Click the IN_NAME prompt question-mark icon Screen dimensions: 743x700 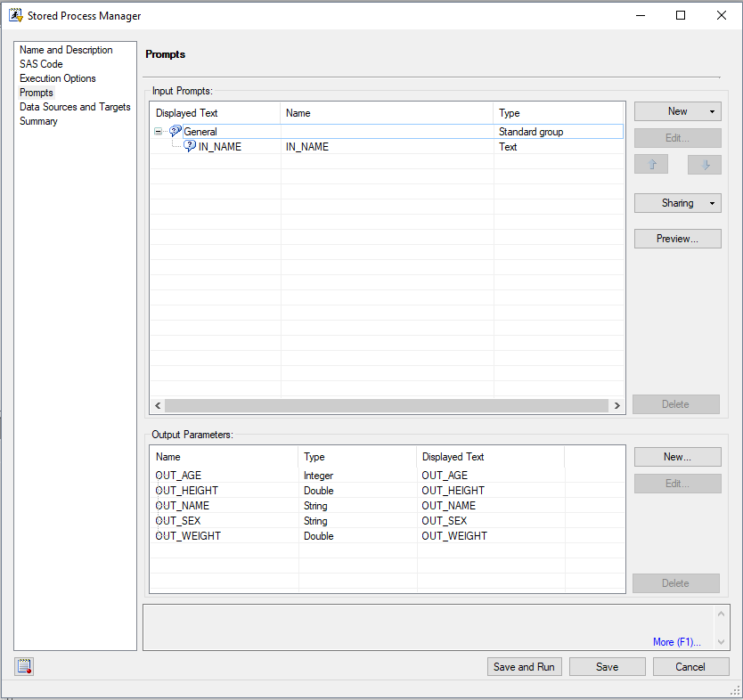189,146
